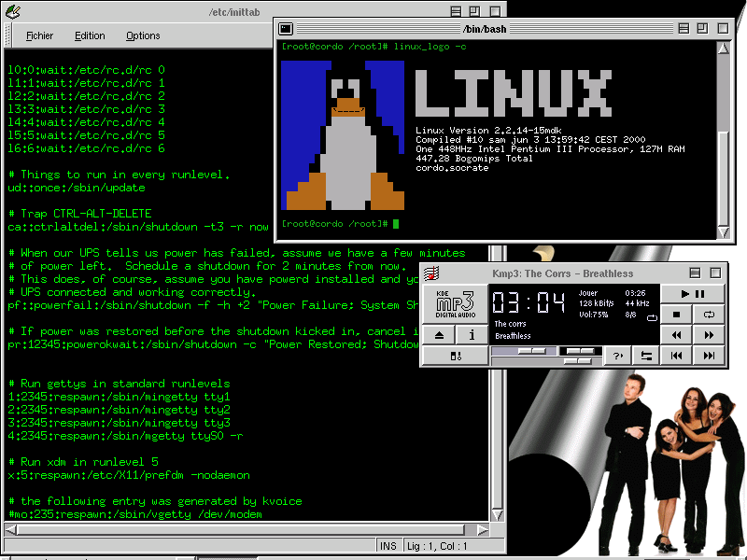
Task: Open the terminal icon menu of /bin/bash
Action: pyautogui.click(x=286, y=29)
